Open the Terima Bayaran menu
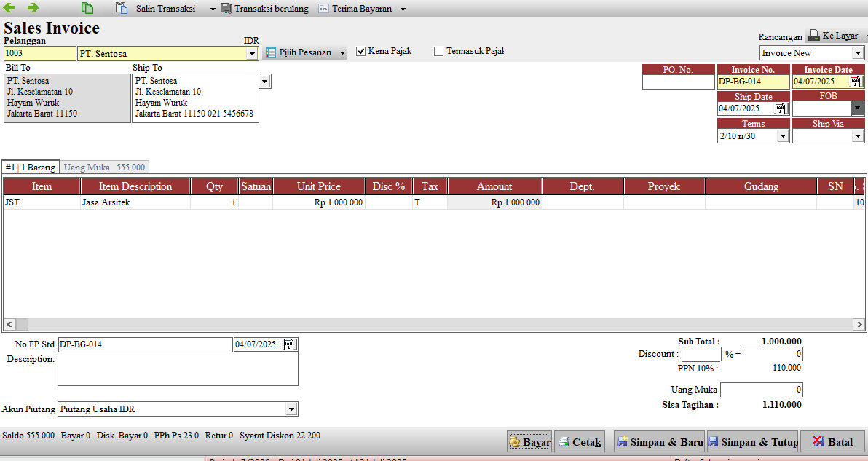Viewport: 868px width, 461px height. point(361,9)
